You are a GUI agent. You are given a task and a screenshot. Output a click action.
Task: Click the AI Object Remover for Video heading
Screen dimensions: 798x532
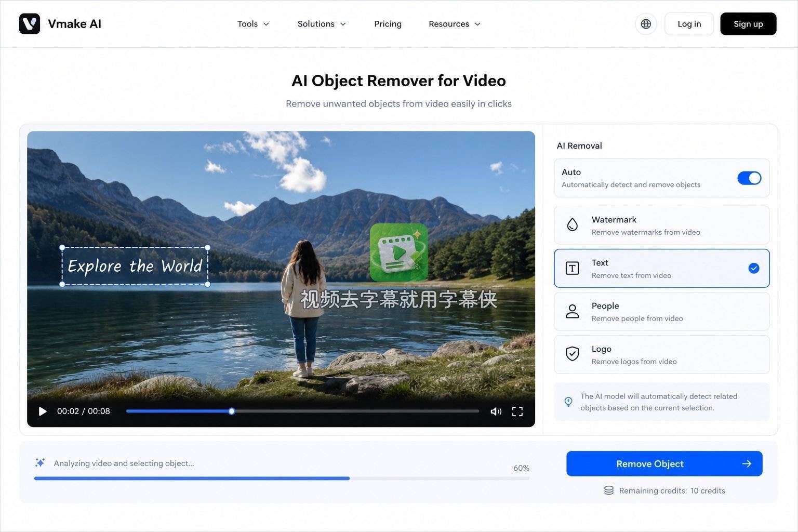click(x=399, y=81)
